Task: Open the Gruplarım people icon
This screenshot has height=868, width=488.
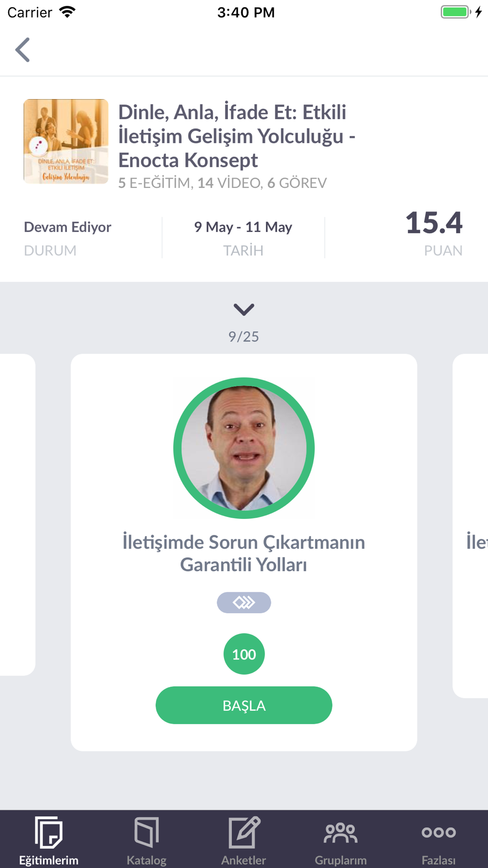Action: point(341,832)
